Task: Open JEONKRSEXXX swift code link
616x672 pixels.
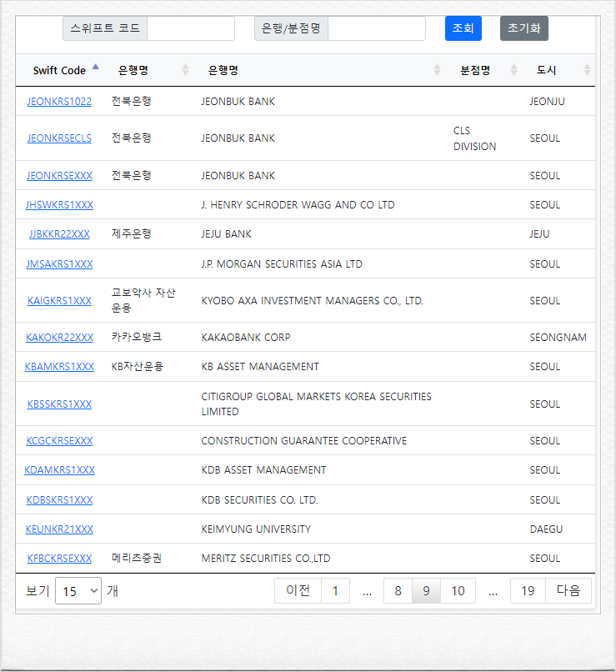Action: pos(59,176)
